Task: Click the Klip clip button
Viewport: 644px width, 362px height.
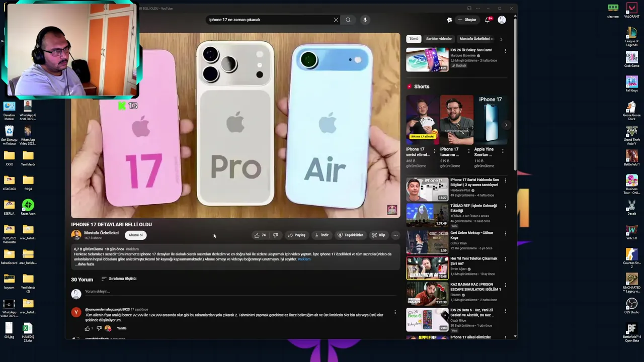Action: pos(378,235)
